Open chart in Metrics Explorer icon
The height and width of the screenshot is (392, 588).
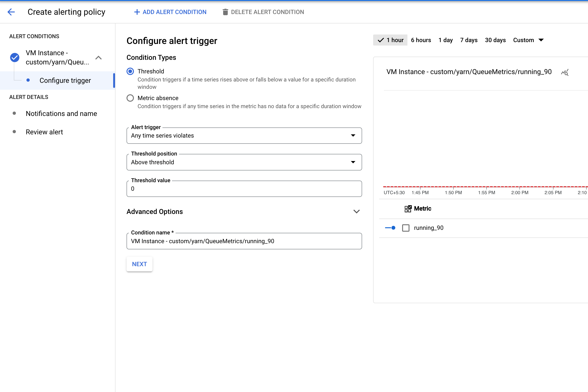[565, 72]
